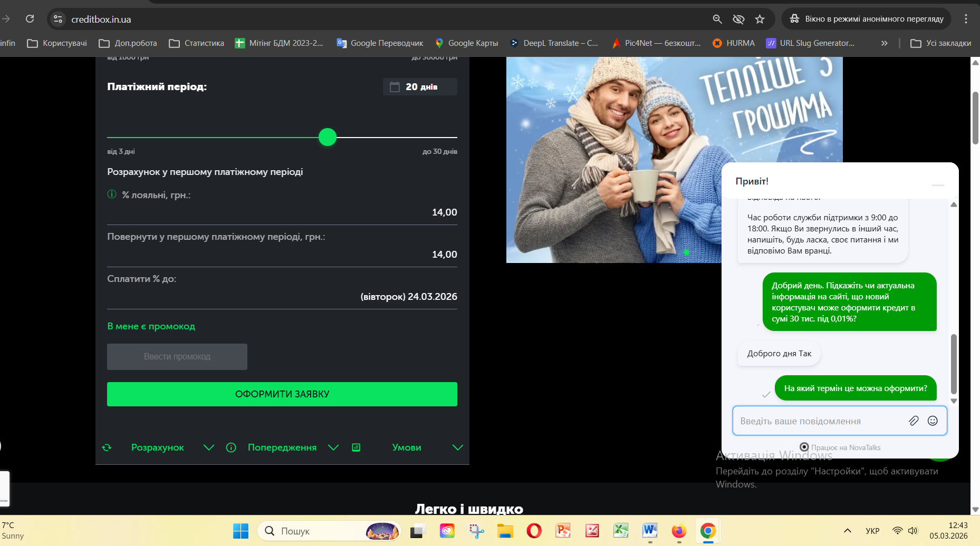Screen dimensions: 980x546
Task: Open the Усі закладки folder
Action: tap(940, 43)
